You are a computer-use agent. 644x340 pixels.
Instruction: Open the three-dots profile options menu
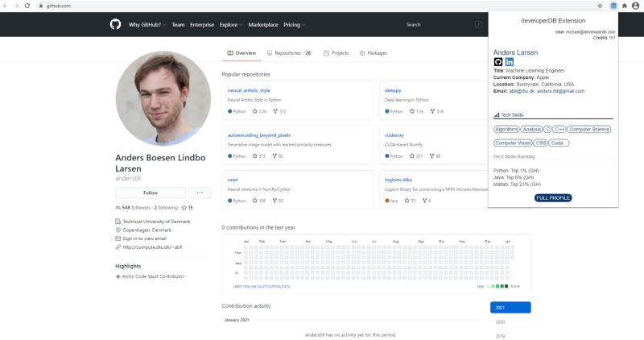point(200,193)
